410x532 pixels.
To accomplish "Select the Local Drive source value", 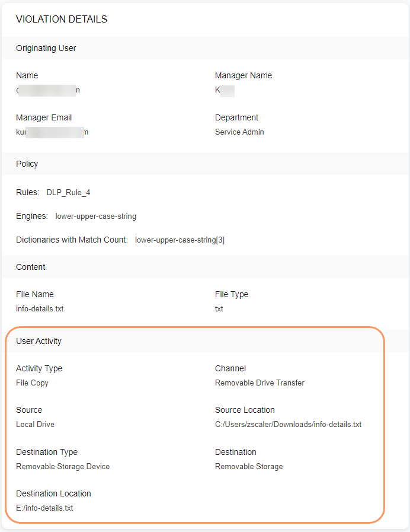I will (33, 424).
